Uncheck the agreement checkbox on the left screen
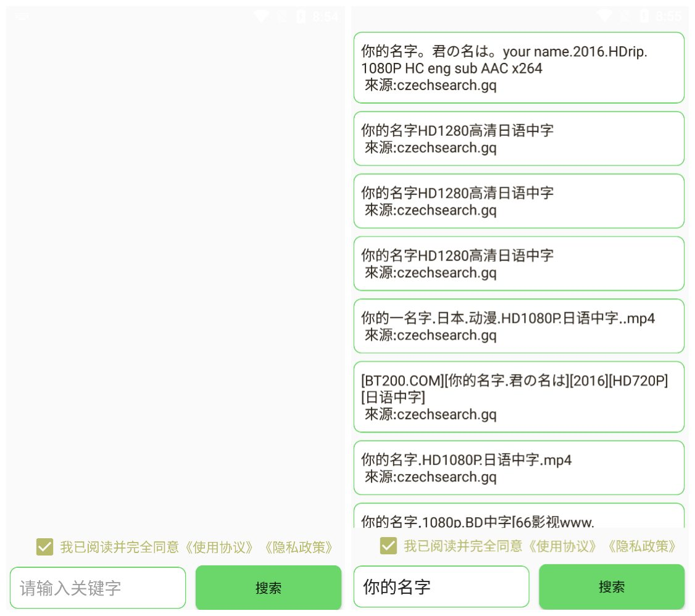The image size is (695, 616). (x=45, y=547)
